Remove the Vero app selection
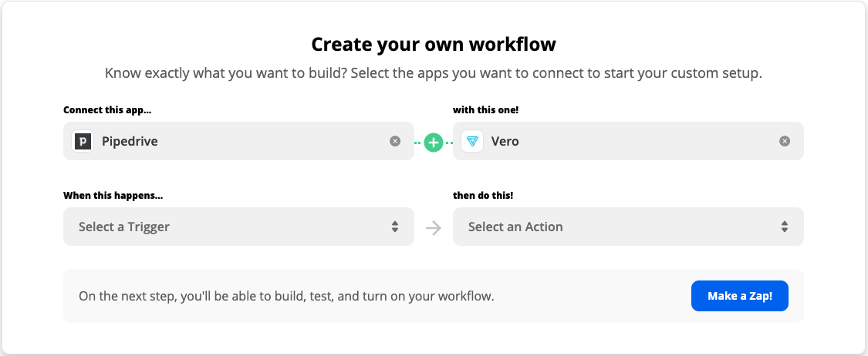 tap(785, 141)
